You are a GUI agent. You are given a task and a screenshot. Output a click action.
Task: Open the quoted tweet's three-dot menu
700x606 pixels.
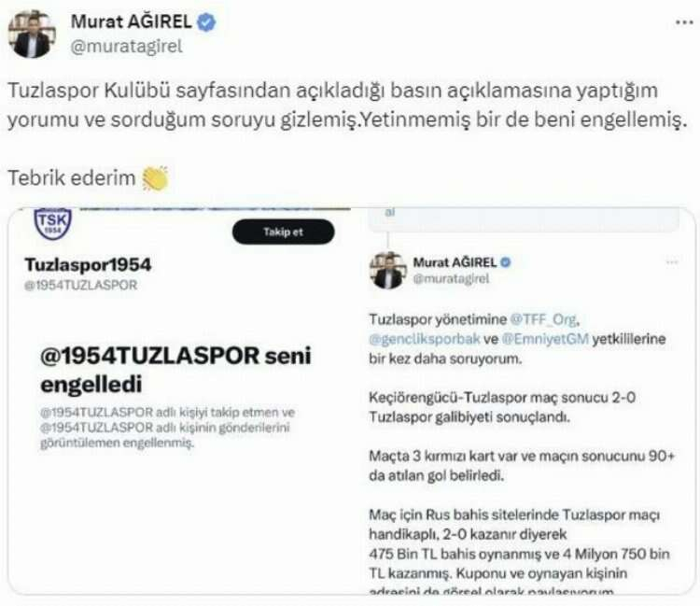(x=672, y=262)
